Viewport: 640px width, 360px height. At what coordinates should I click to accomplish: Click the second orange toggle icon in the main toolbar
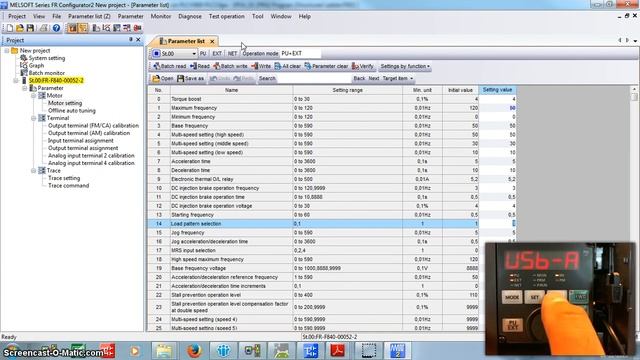[x=83, y=28]
